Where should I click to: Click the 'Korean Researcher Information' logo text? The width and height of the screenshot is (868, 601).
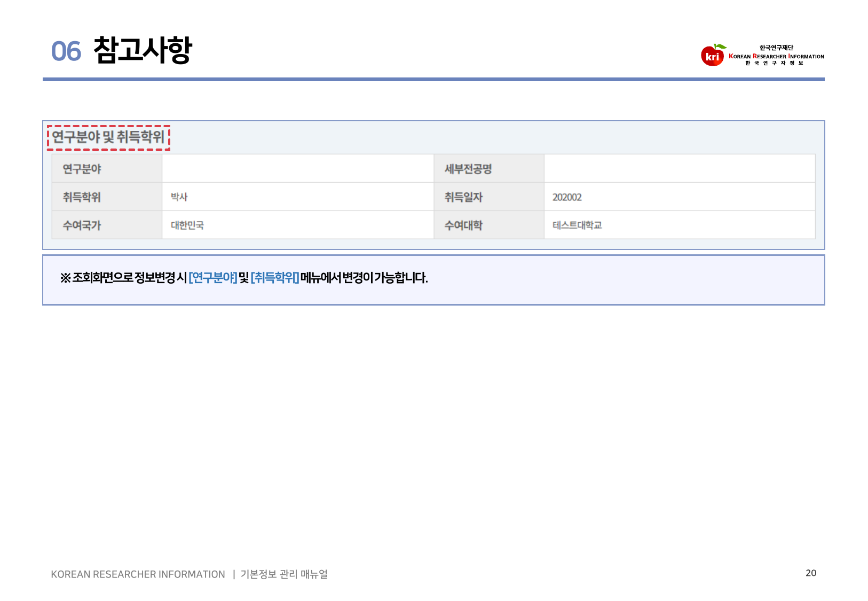[x=776, y=56]
